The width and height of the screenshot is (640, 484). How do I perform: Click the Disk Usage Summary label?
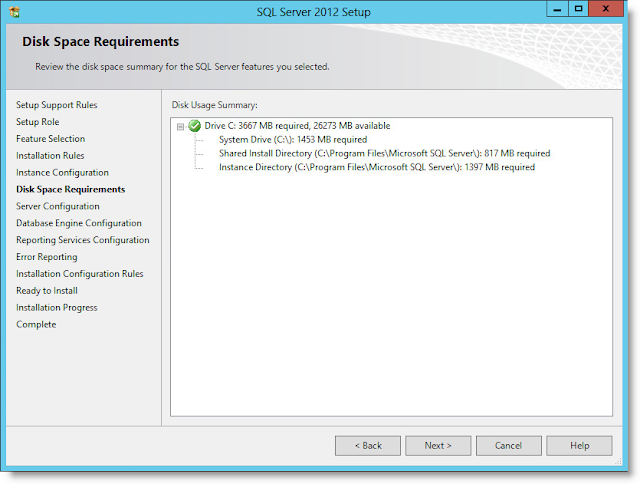(x=215, y=105)
